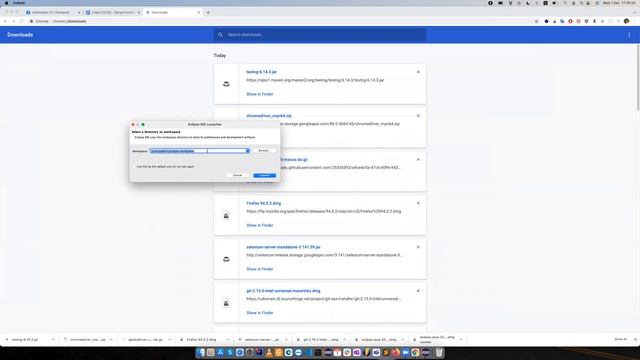The image size is (640, 360).
Task: Open Chrome's three-dot main menu
Action: 634,21
